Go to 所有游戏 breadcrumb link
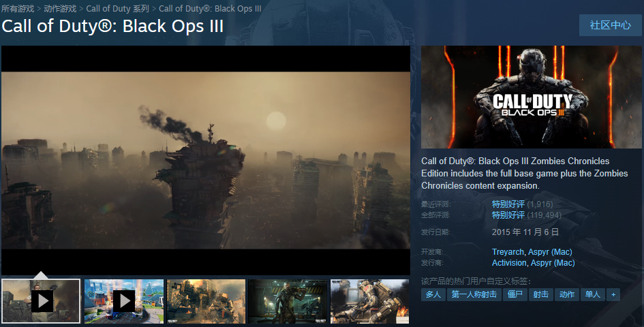The image size is (644, 327). pyautogui.click(x=18, y=9)
